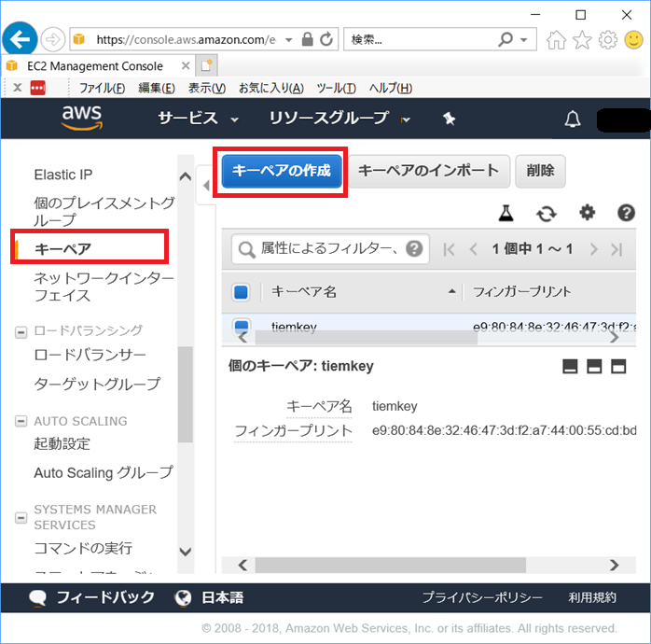Click the experiments flask icon
The height and width of the screenshot is (644, 651).
coord(506,213)
